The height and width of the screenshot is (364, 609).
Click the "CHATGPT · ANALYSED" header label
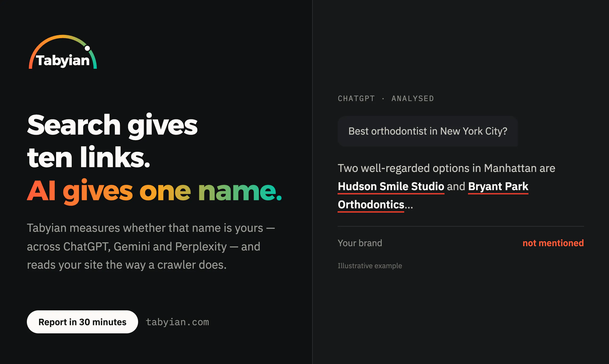pos(386,99)
